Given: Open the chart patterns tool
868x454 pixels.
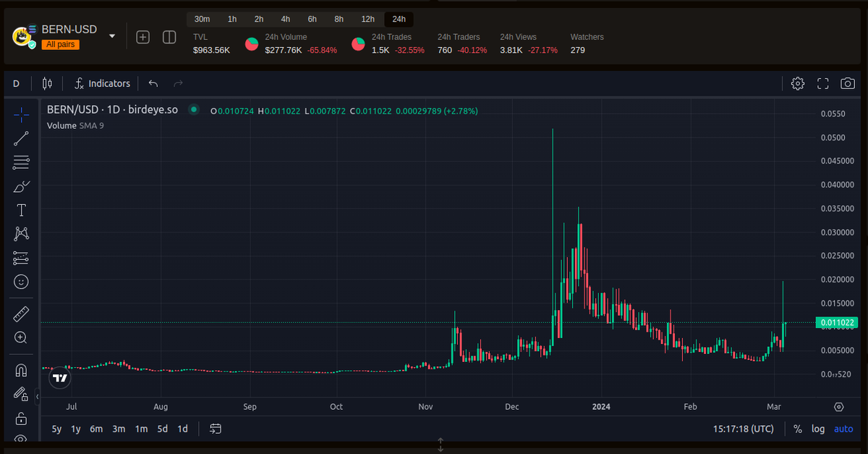Looking at the screenshot, I should tap(22, 233).
